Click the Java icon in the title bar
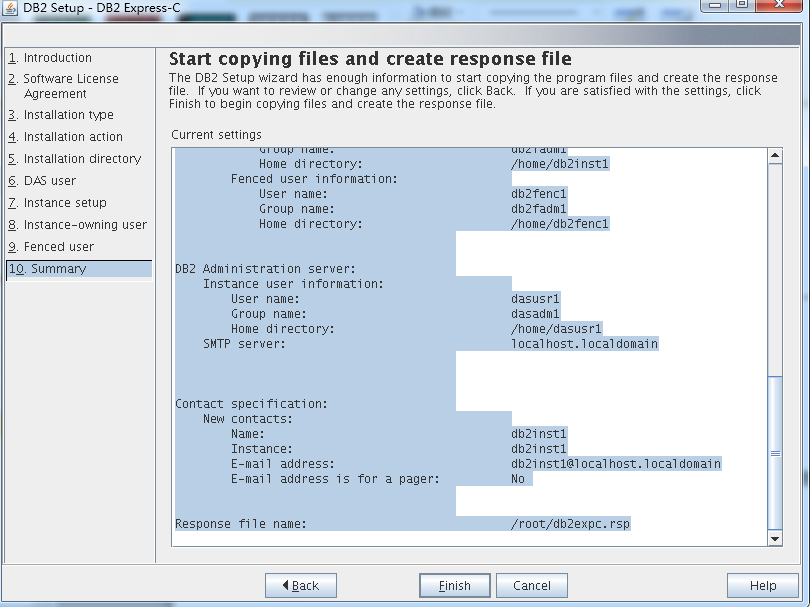The height and width of the screenshot is (607, 810). pyautogui.click(x=10, y=8)
